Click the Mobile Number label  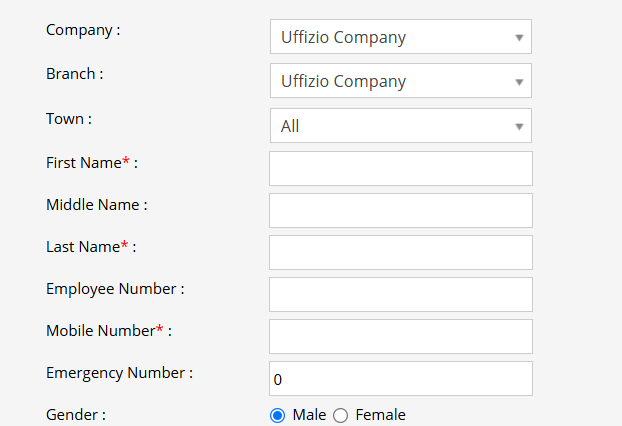click(x=100, y=330)
